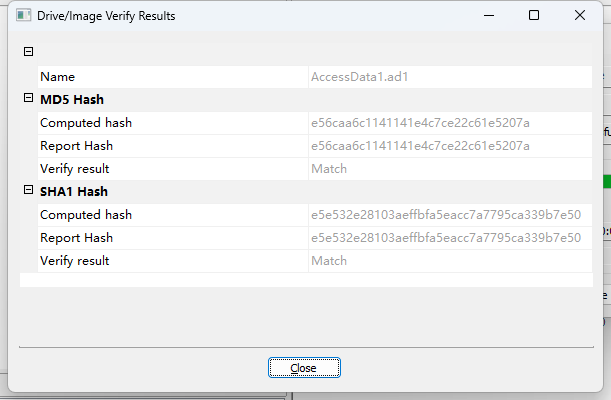This screenshot has width=611, height=400.
Task: Collapse the SHA1 Hash section
Action: (28, 191)
